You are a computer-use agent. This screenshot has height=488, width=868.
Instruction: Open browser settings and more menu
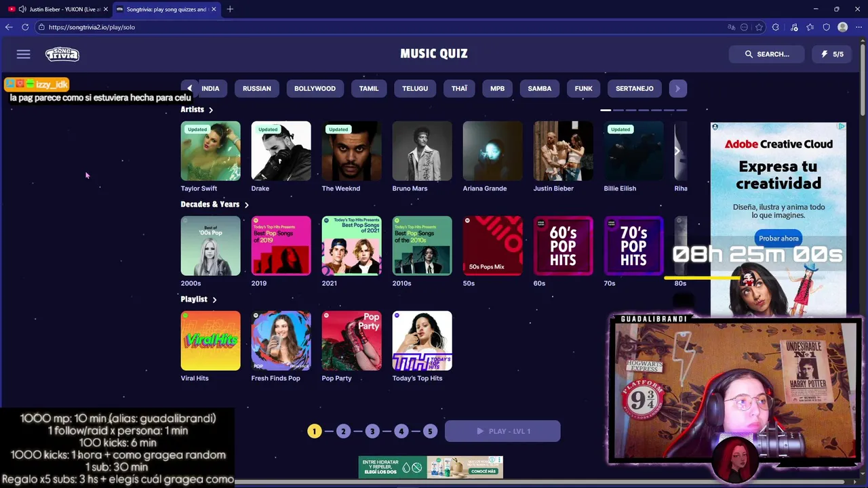coord(859,27)
